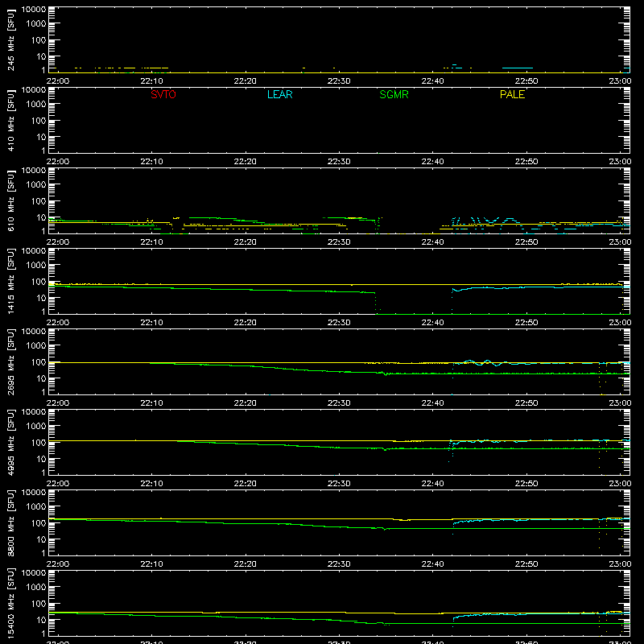The image size is (644, 644).
Task: Click 22:50 tick label of 410 MHz panel
Action: tap(526, 162)
